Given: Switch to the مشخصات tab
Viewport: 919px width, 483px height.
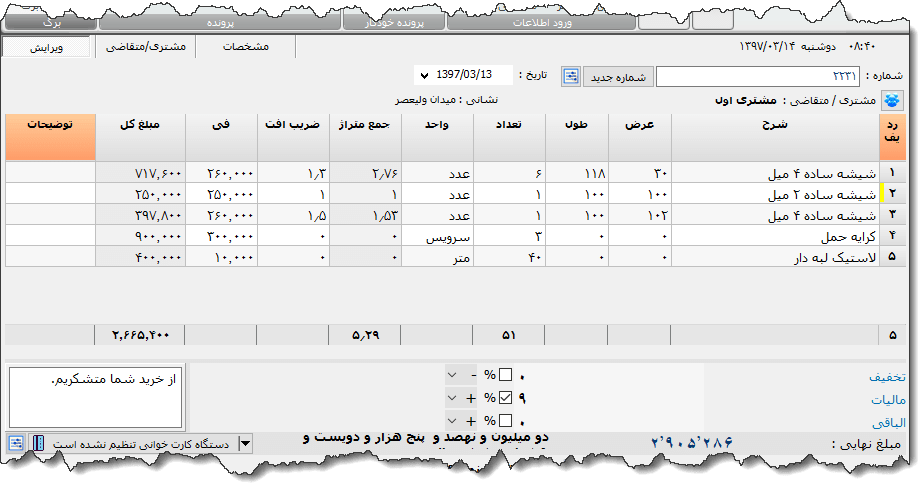Looking at the screenshot, I should point(245,47).
